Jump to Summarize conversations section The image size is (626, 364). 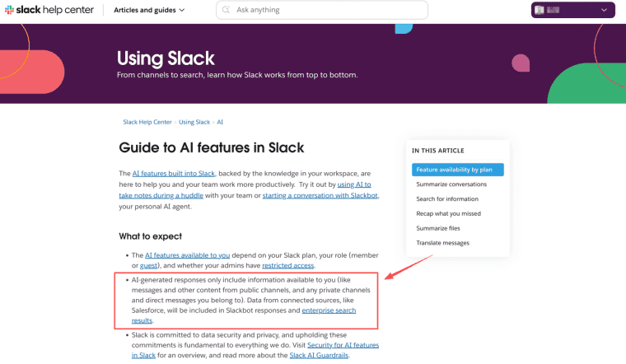coord(451,184)
